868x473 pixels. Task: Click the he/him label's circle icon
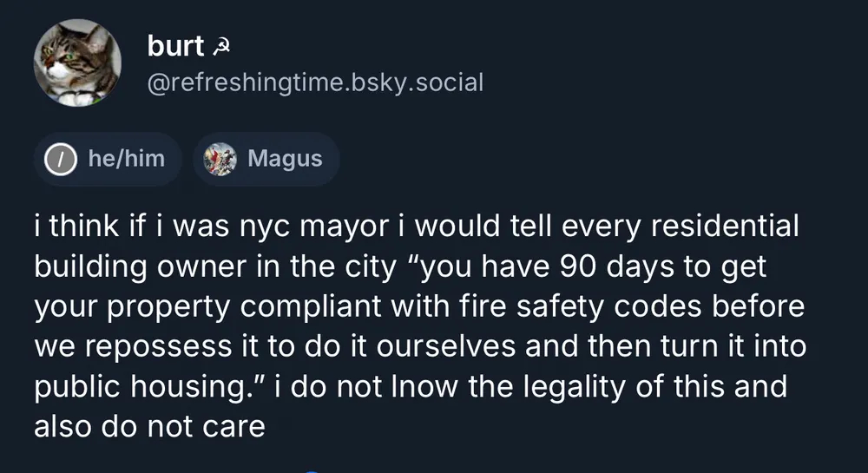(60, 159)
